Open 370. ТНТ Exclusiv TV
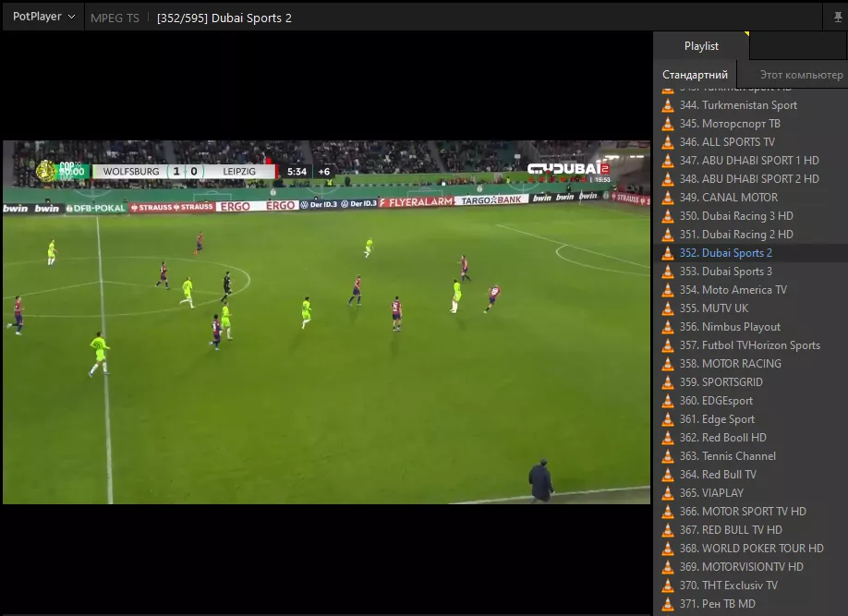Image resolution: width=848 pixels, height=616 pixels. tap(751, 586)
